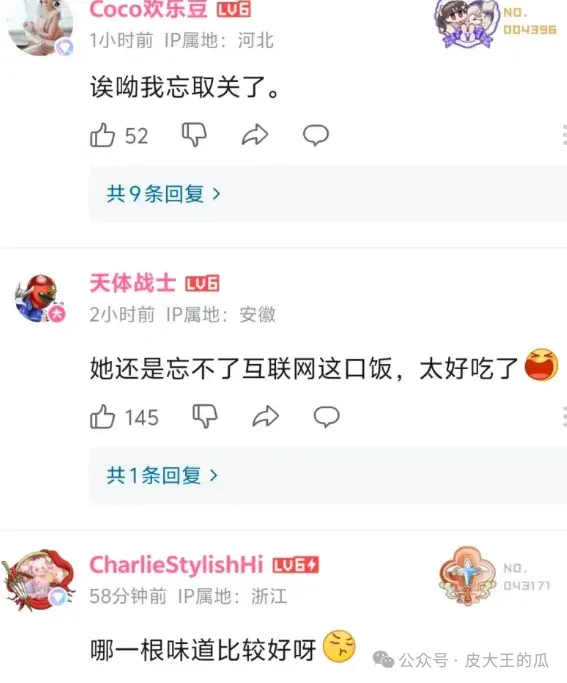Open Coco欢乐豆's user profile name
Screen dimensions: 567x683
click(148, 10)
